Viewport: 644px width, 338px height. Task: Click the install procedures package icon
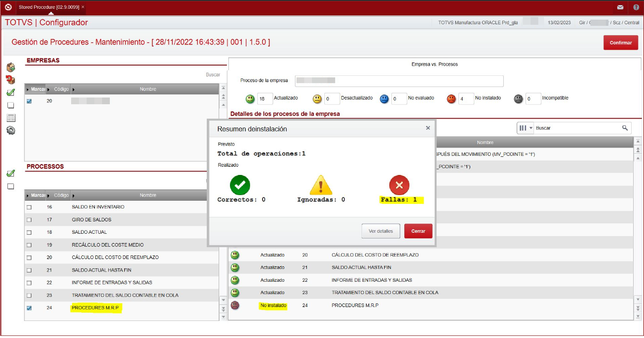(x=10, y=67)
